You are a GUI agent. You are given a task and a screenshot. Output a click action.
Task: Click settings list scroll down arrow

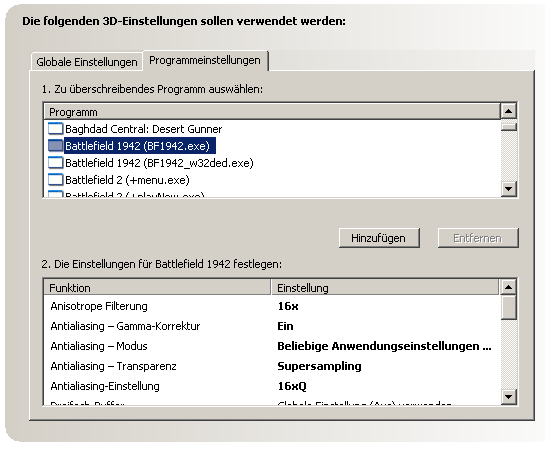(509, 397)
